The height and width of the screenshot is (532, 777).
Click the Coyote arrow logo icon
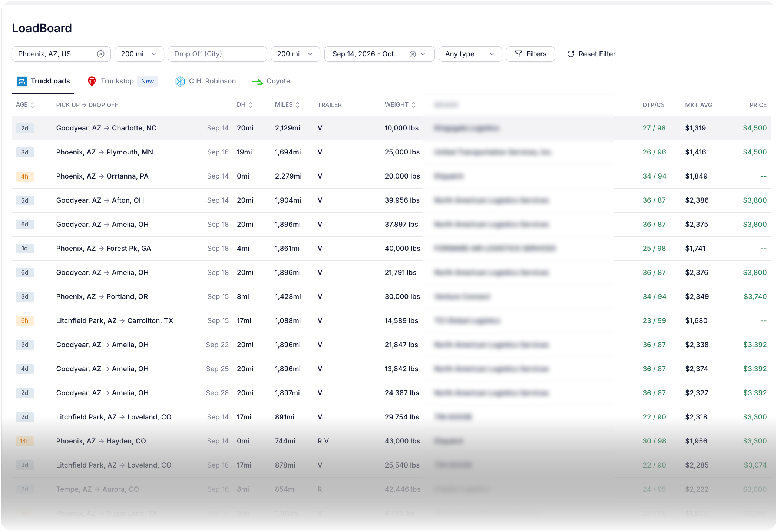(257, 81)
